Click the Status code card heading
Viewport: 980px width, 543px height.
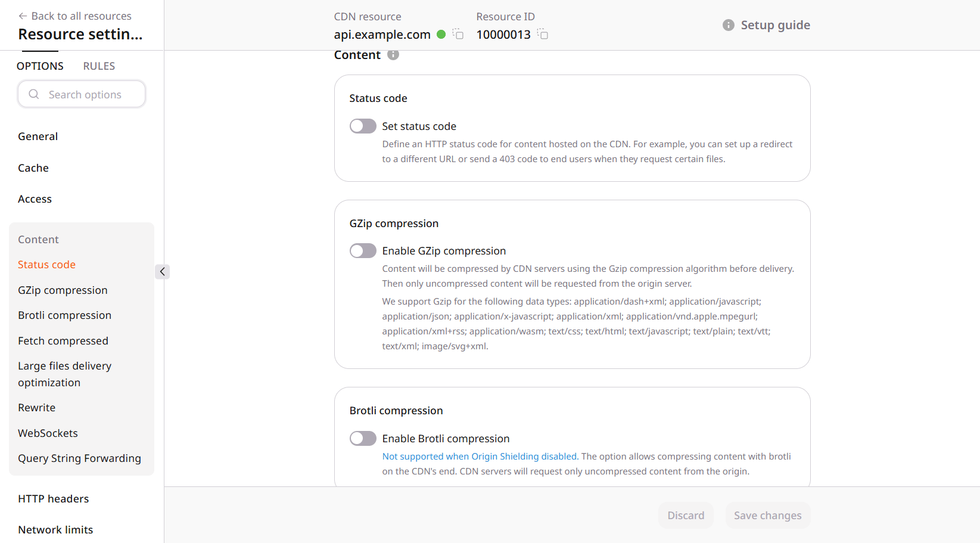378,98
